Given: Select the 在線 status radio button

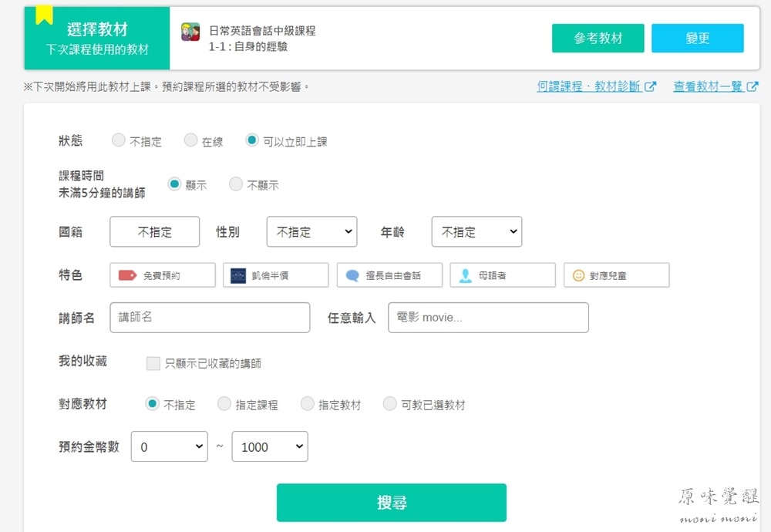Looking at the screenshot, I should point(191,140).
